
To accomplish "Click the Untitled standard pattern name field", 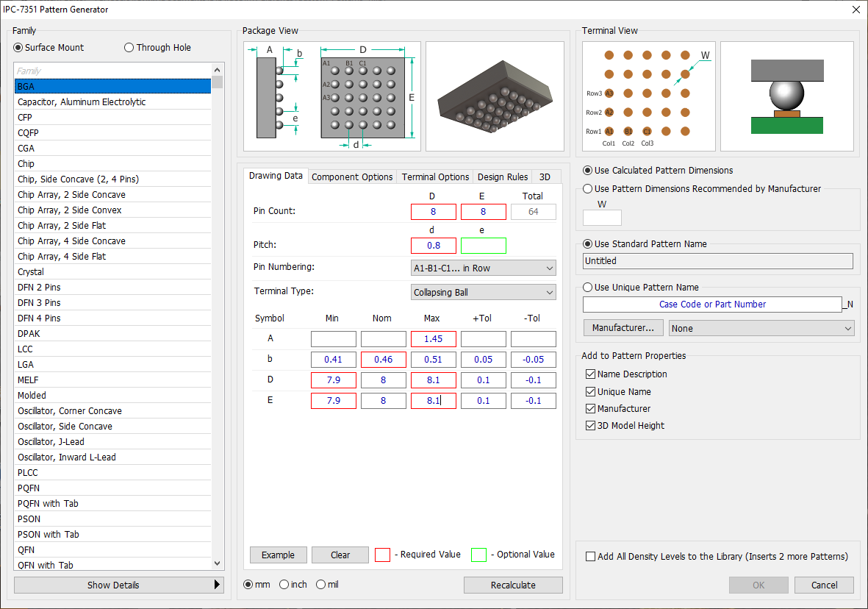I will coord(718,261).
